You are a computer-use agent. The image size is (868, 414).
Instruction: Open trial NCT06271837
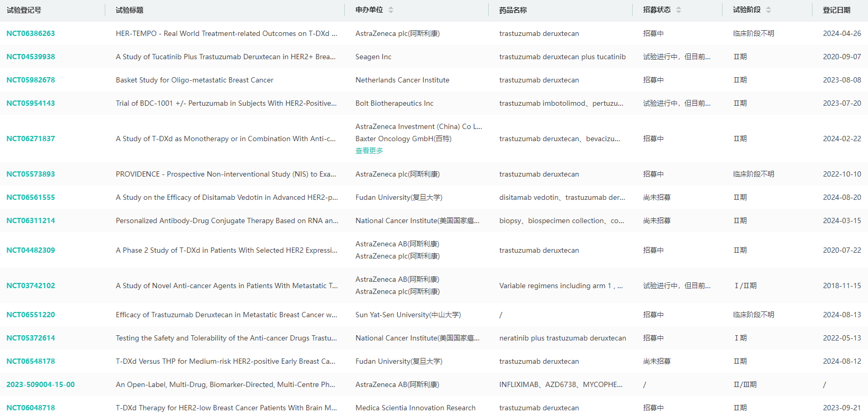coord(31,139)
